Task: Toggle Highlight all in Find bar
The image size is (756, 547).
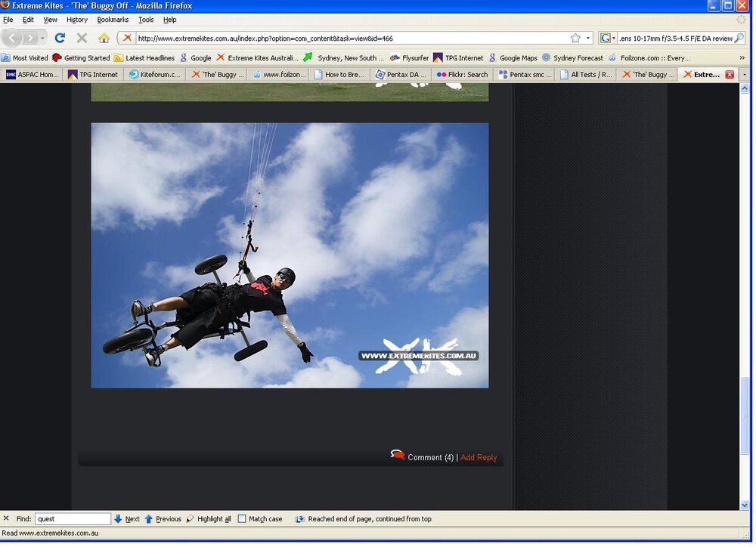Action: coord(209,519)
